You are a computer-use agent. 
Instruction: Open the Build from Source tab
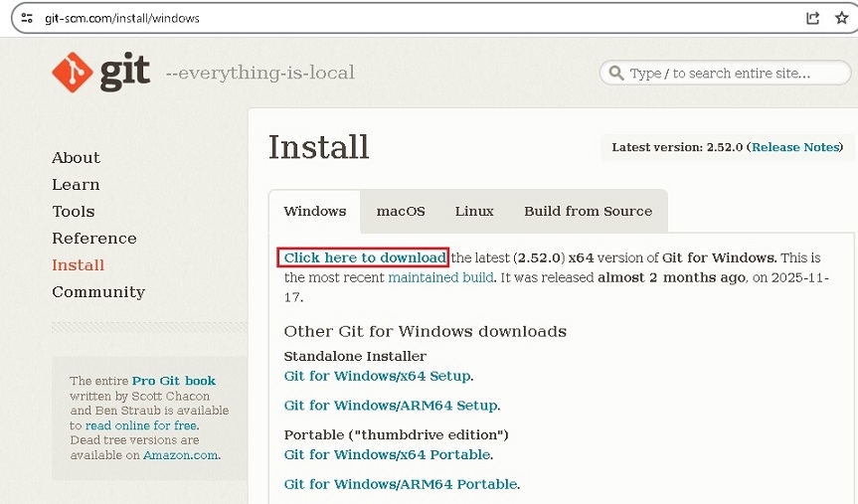tap(588, 211)
